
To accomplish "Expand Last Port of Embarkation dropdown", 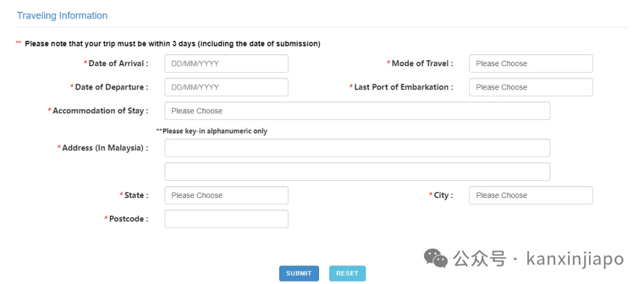I will [531, 87].
